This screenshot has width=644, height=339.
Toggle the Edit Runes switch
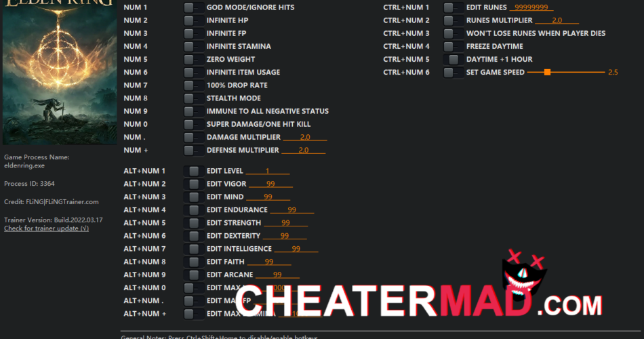click(x=453, y=7)
